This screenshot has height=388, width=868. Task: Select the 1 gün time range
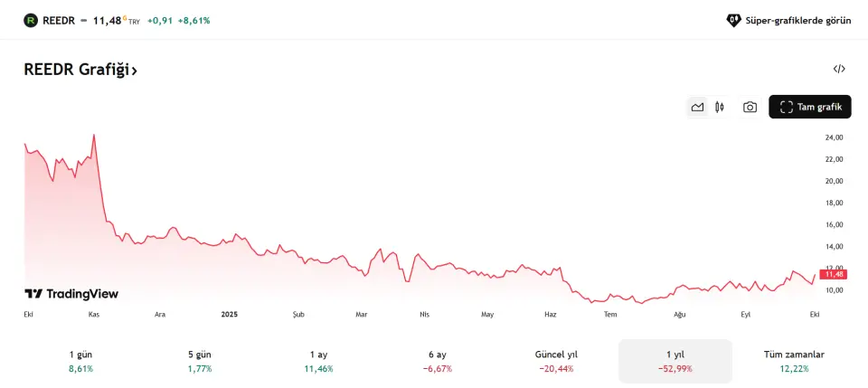[81, 361]
